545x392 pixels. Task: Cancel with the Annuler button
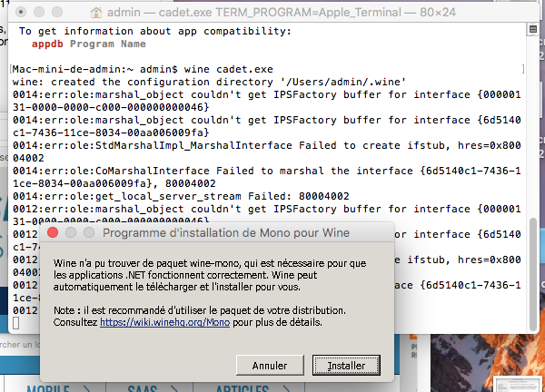pos(270,366)
